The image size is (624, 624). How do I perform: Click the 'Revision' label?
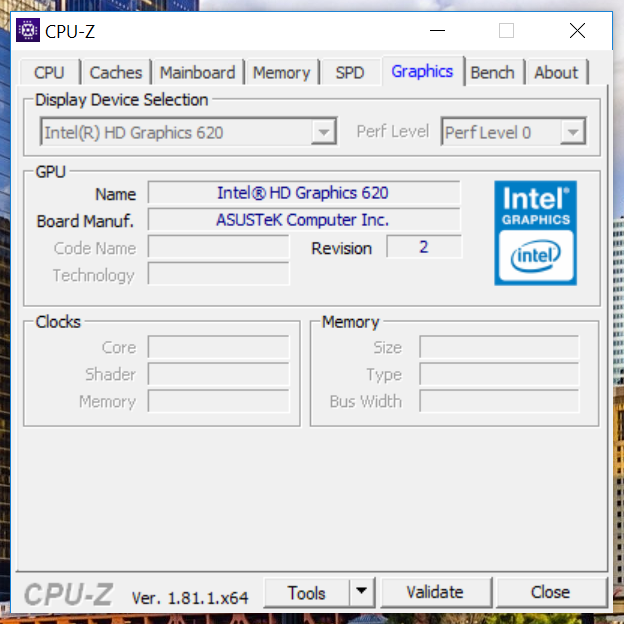[x=341, y=248]
